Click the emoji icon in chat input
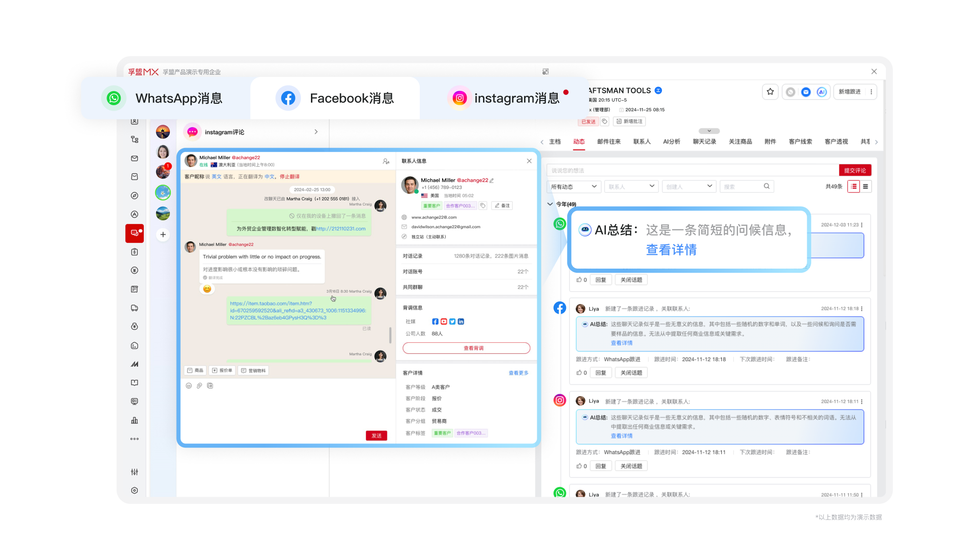This screenshot has height=560, width=967. click(188, 386)
